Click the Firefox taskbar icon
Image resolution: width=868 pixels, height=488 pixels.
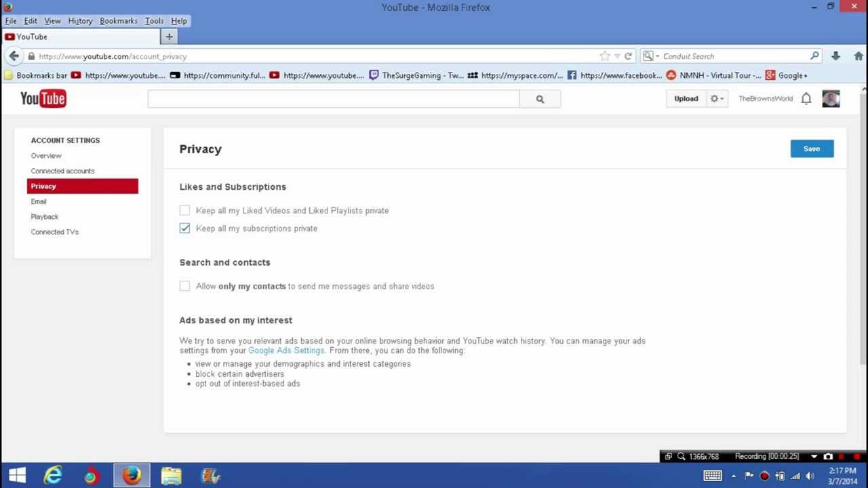coord(132,476)
